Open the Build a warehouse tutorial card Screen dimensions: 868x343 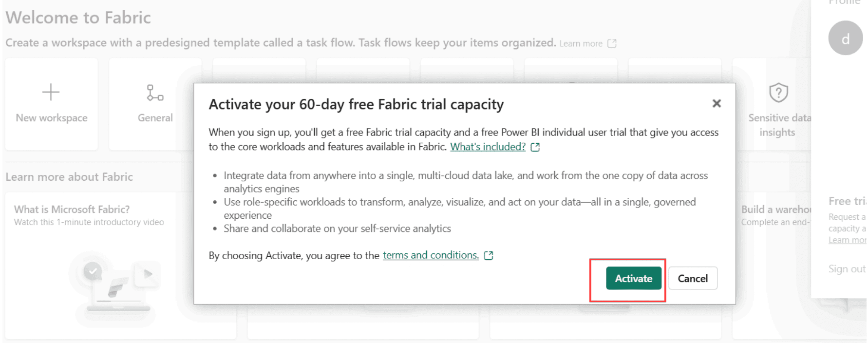(775, 210)
